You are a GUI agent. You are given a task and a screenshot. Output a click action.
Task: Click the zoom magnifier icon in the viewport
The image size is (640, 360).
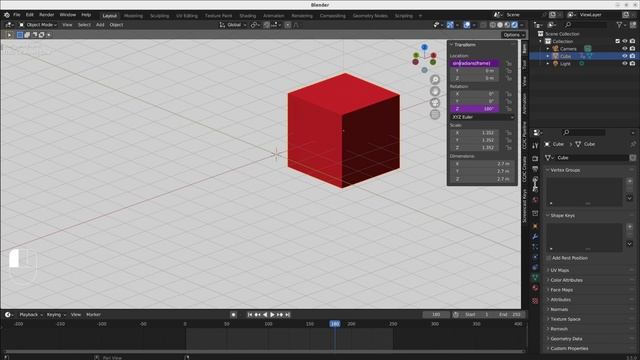435,80
